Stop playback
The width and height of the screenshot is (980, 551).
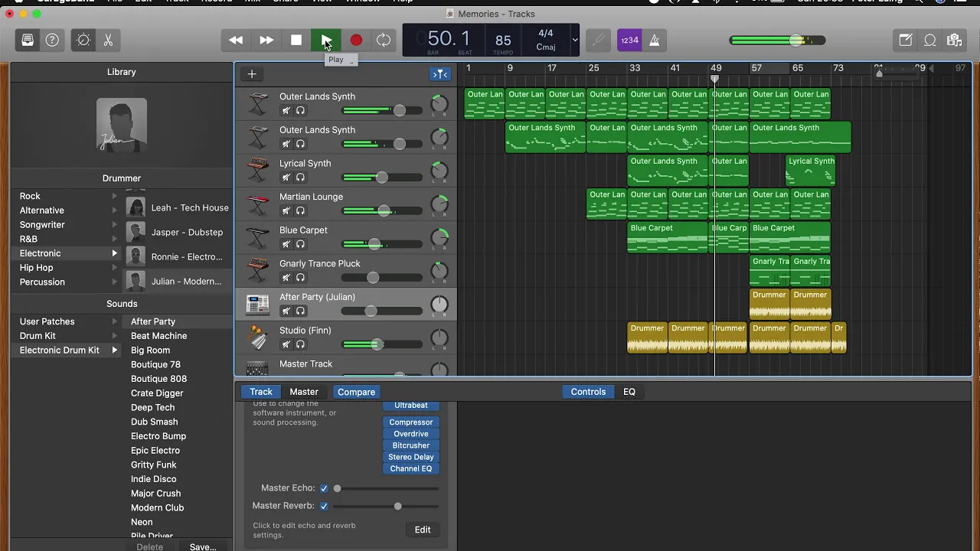tap(296, 41)
